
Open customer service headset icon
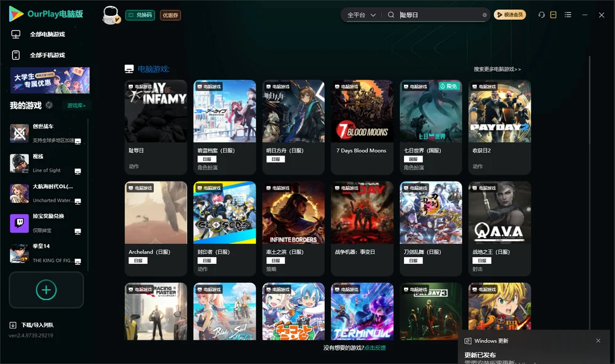point(542,15)
